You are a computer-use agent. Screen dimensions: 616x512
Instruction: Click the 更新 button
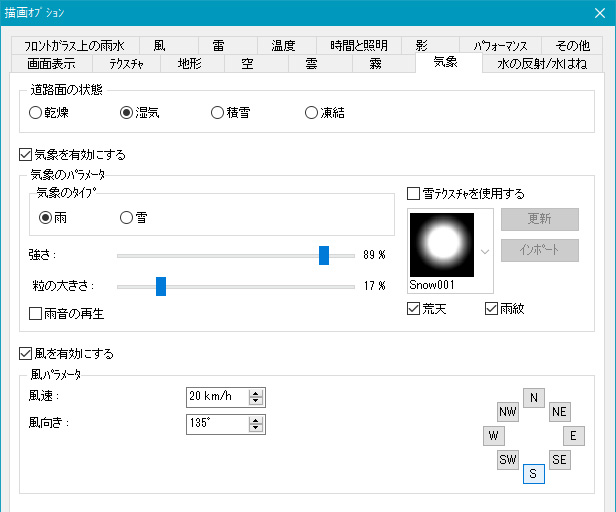point(540,219)
